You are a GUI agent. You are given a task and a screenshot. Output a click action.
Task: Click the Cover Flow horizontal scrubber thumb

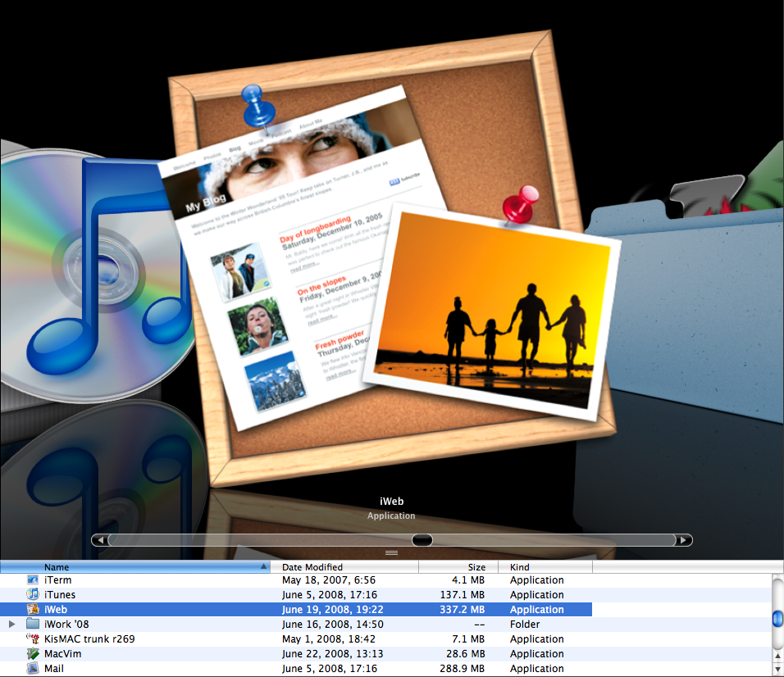(x=422, y=540)
